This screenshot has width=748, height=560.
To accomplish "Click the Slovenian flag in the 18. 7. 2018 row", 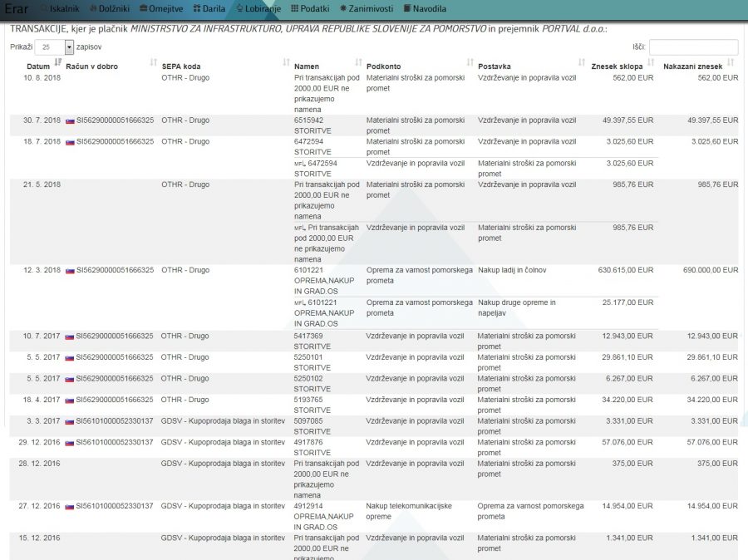I will click(70, 142).
